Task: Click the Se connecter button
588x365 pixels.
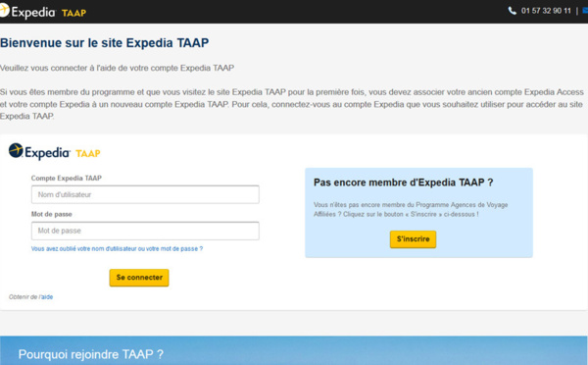Action: pyautogui.click(x=139, y=278)
